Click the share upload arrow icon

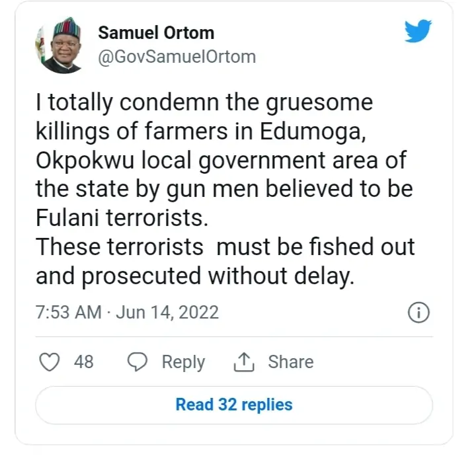point(244,362)
